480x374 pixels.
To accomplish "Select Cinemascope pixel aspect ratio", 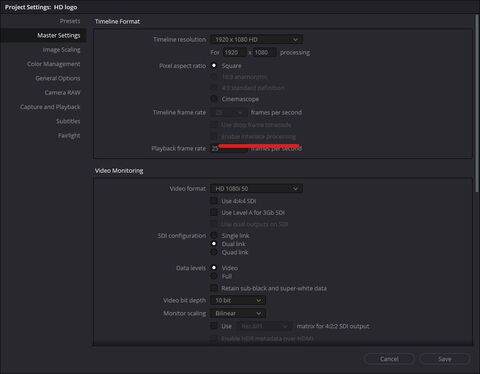I will tap(214, 99).
